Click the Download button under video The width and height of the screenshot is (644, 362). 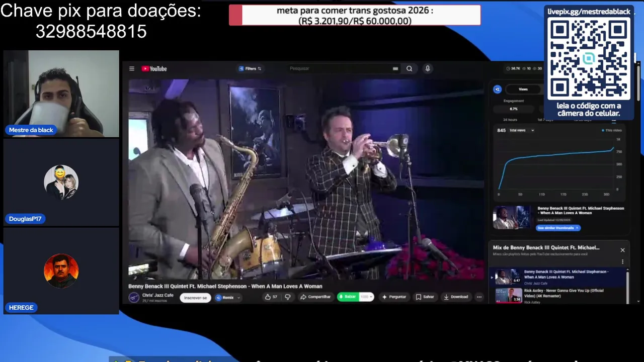(456, 297)
